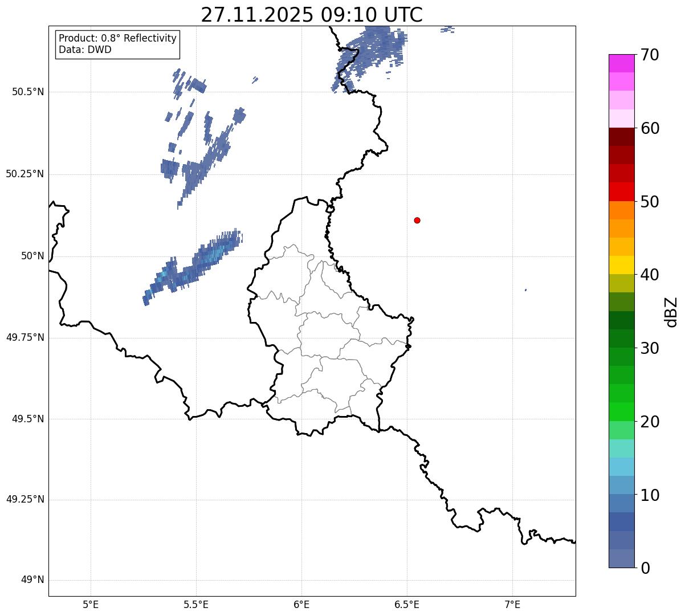Click the colorbar tick value 70
Viewport: 685px width, 616px height.
point(650,55)
